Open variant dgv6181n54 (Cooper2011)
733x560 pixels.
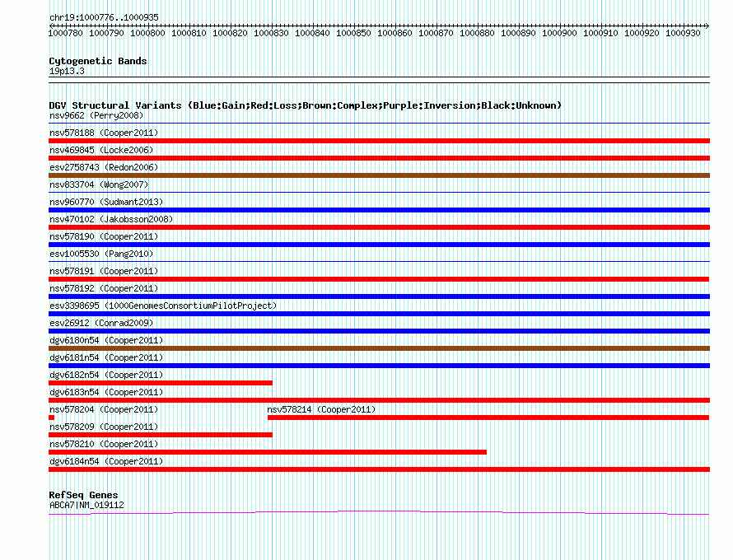tap(106, 357)
